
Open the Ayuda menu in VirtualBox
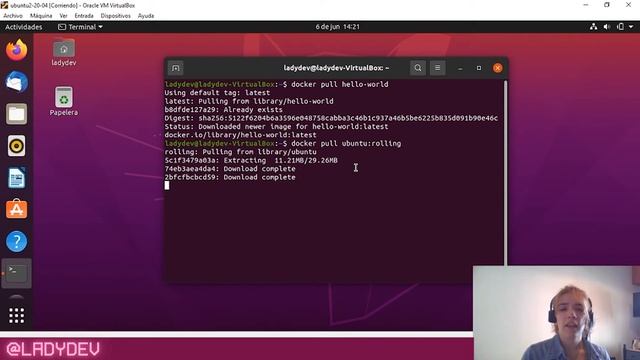[x=146, y=16]
